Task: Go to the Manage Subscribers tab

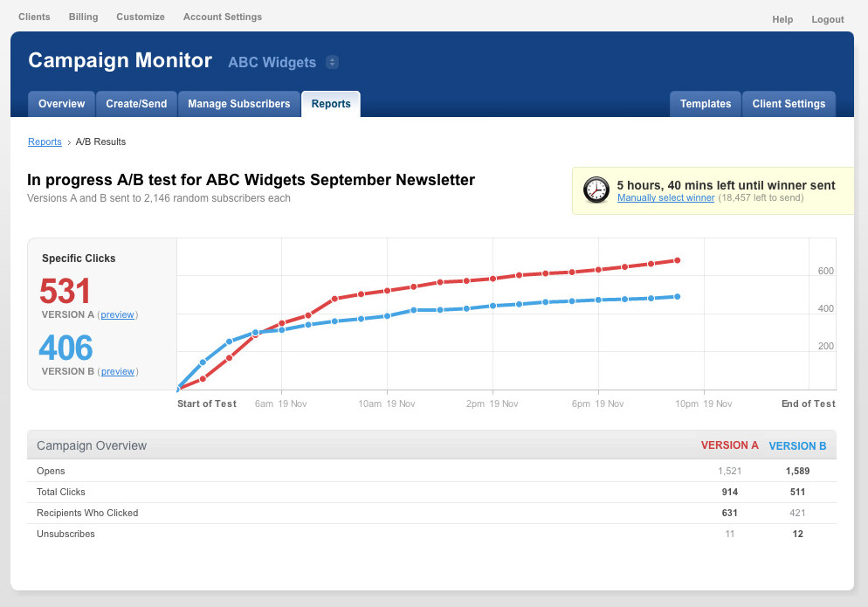Action: point(239,104)
